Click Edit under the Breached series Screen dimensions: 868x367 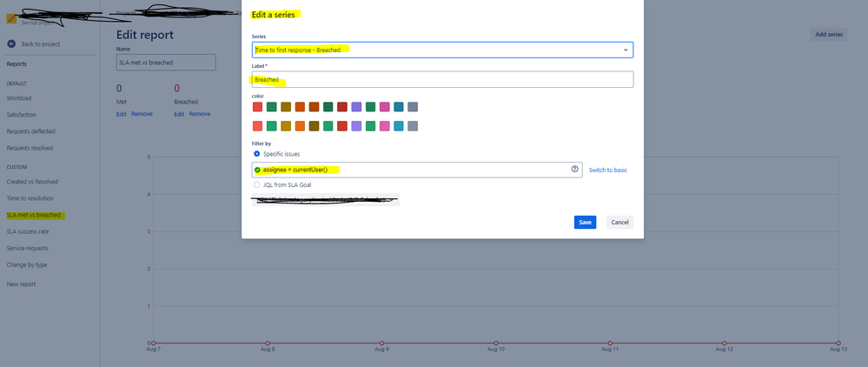179,114
